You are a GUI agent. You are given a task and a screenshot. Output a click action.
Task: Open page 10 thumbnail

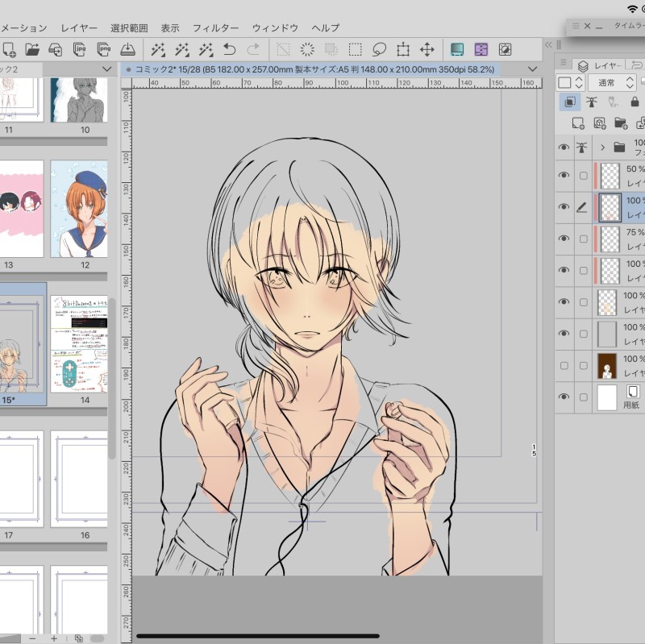tap(79, 100)
